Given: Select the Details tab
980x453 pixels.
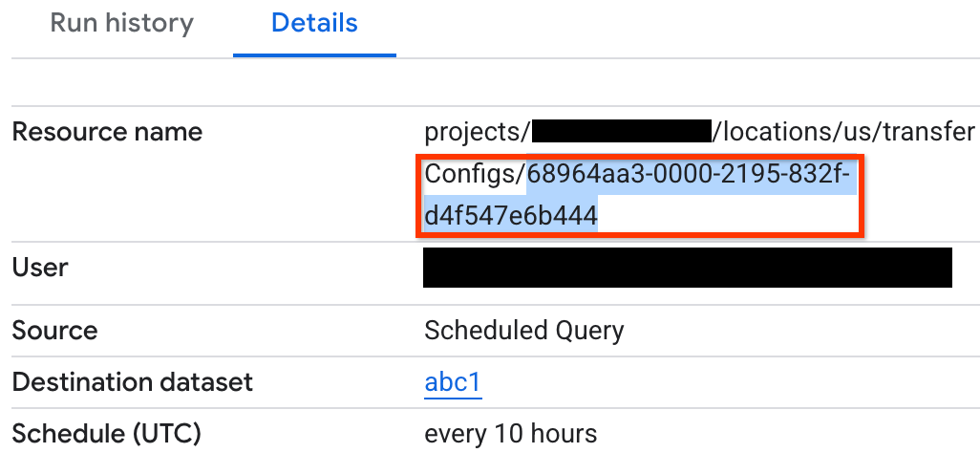Looking at the screenshot, I should (314, 23).
